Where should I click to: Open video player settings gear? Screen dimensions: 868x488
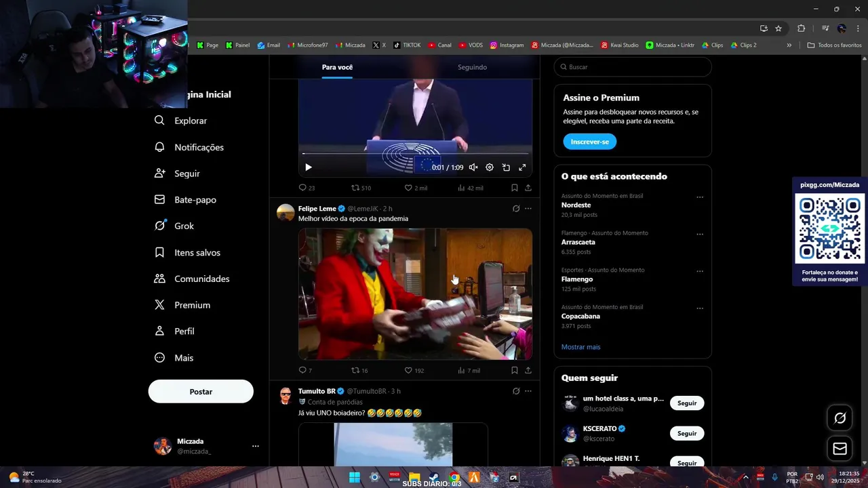click(490, 167)
